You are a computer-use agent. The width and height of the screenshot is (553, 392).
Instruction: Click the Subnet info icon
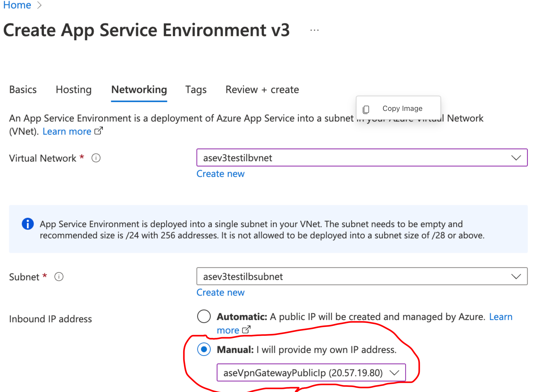pos(59,277)
